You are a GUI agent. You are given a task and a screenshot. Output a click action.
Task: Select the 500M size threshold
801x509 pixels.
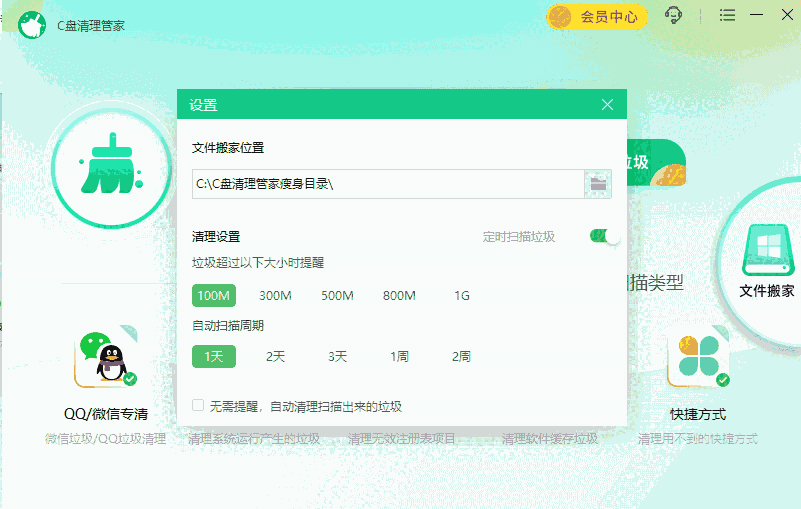337,295
